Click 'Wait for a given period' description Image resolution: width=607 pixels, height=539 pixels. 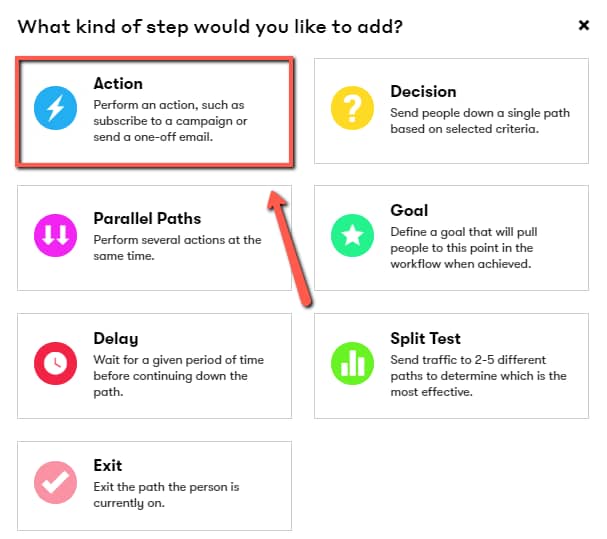[x=178, y=376]
